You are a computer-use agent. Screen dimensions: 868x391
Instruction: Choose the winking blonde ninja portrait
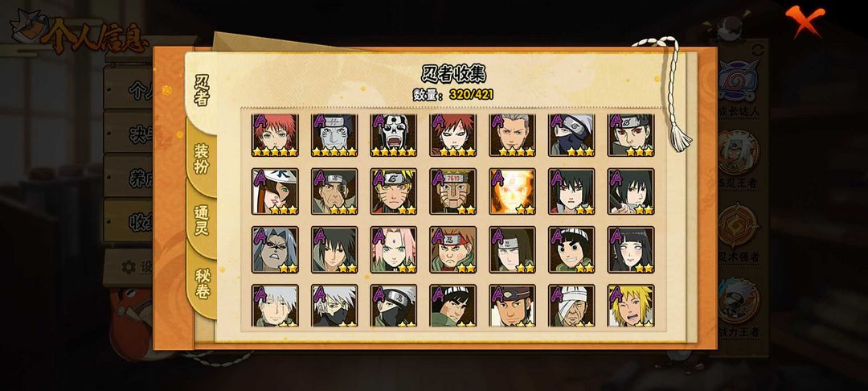[x=631, y=305]
